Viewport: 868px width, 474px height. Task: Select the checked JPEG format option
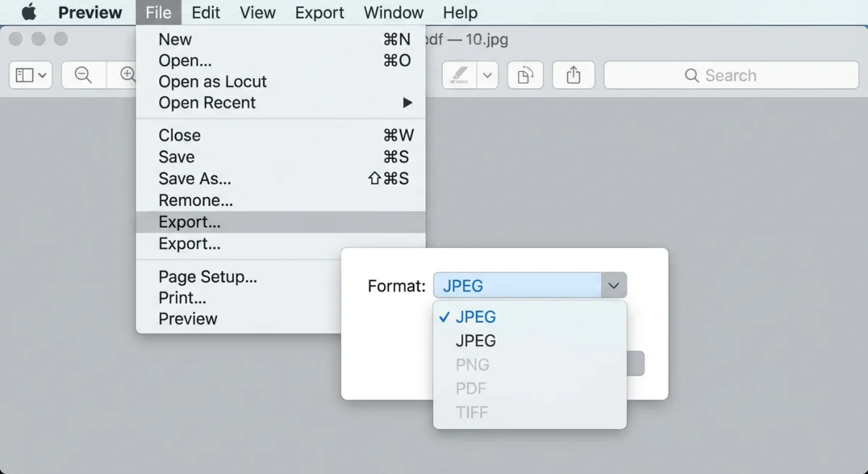coord(529,317)
